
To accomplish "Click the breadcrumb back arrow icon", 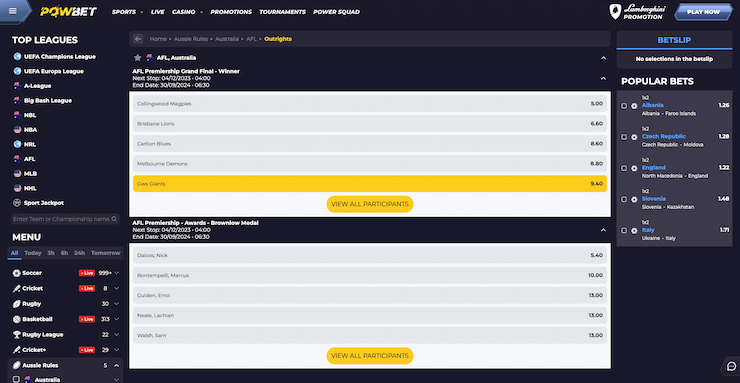I will click(138, 39).
